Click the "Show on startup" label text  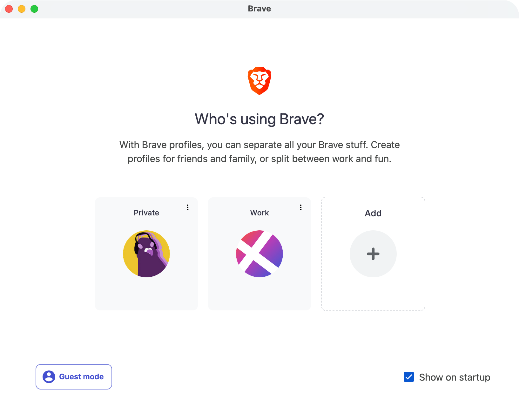tap(455, 377)
